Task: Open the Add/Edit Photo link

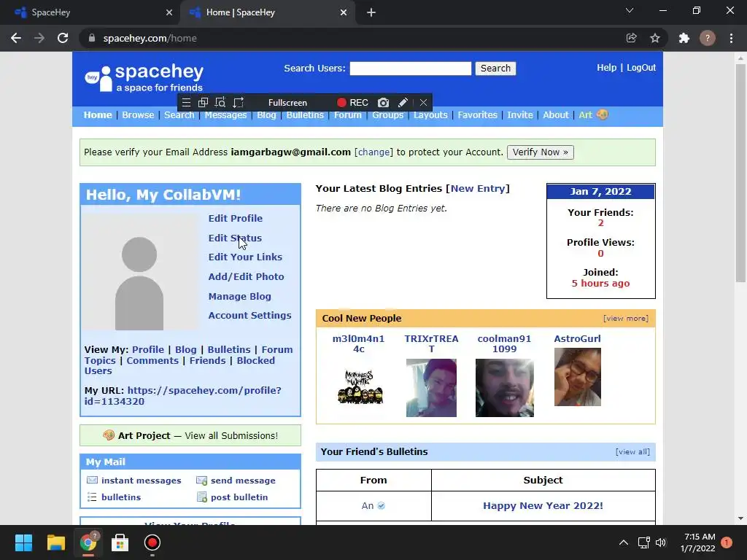Action: coord(246,276)
